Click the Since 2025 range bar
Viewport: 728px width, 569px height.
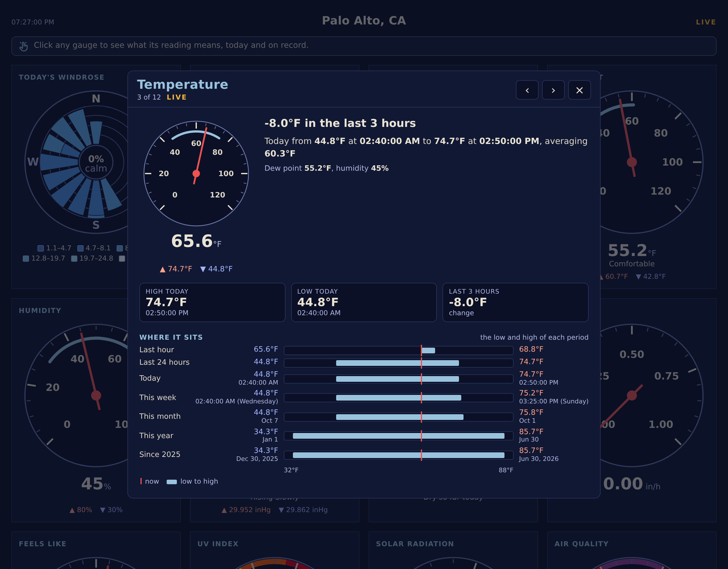coord(398,455)
